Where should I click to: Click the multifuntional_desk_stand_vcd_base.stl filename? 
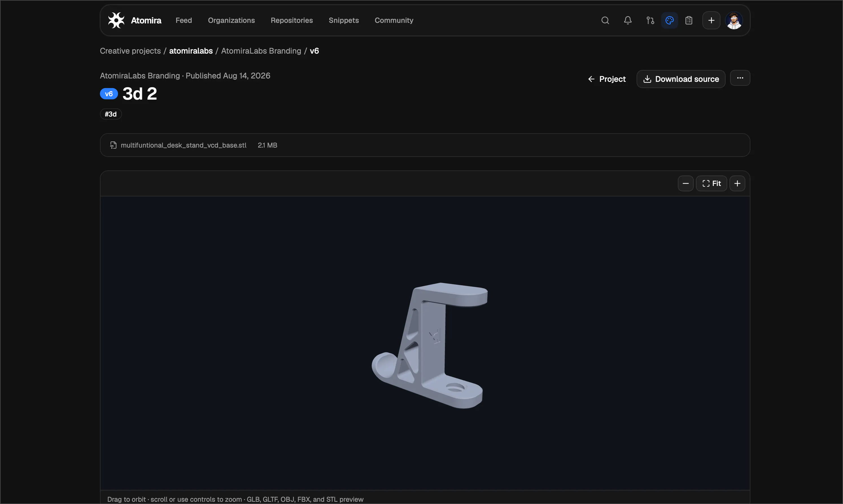184,145
